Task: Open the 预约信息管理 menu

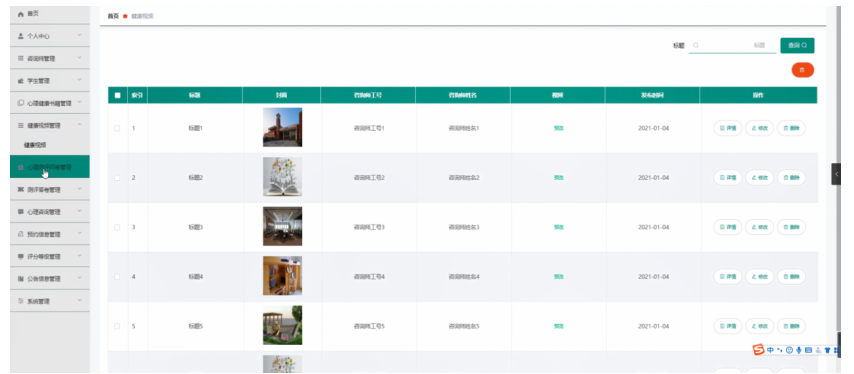Action: click(50, 234)
